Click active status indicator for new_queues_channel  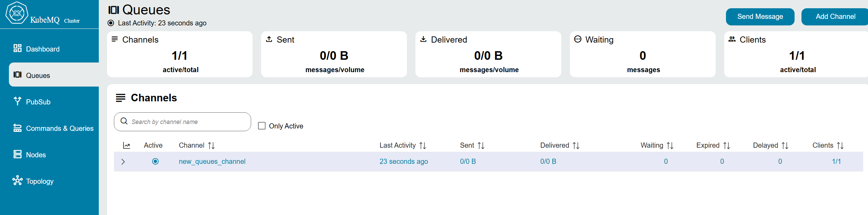pyautogui.click(x=155, y=161)
